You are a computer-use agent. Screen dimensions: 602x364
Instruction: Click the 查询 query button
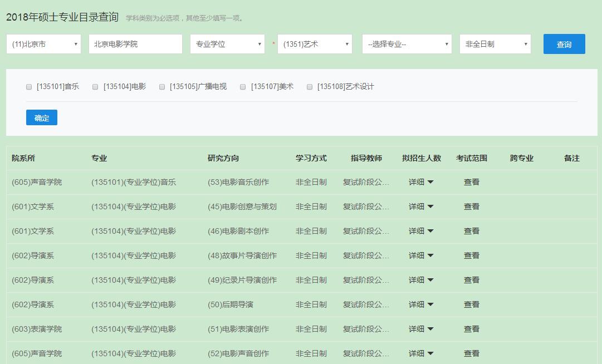[564, 43]
